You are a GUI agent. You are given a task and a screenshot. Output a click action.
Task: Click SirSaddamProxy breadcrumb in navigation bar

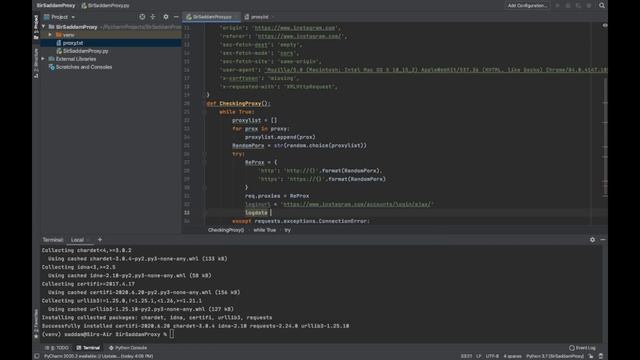(x=56, y=6)
